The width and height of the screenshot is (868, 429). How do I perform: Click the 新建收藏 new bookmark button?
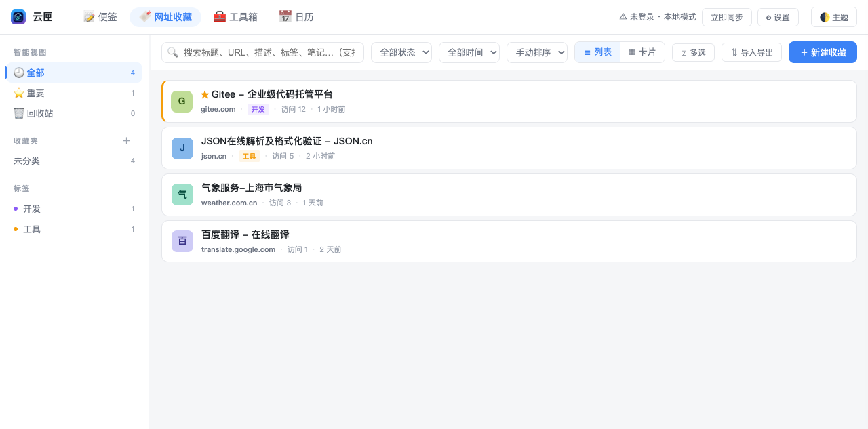(x=823, y=52)
